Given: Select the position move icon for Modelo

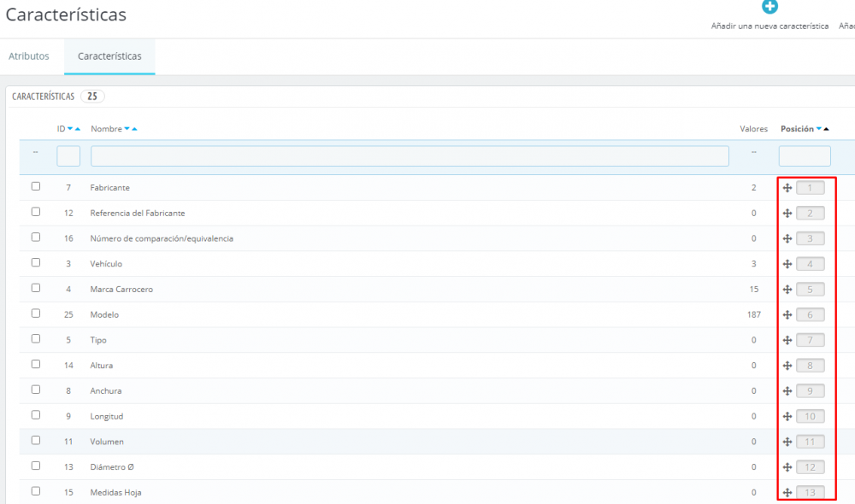Looking at the screenshot, I should click(x=787, y=314).
